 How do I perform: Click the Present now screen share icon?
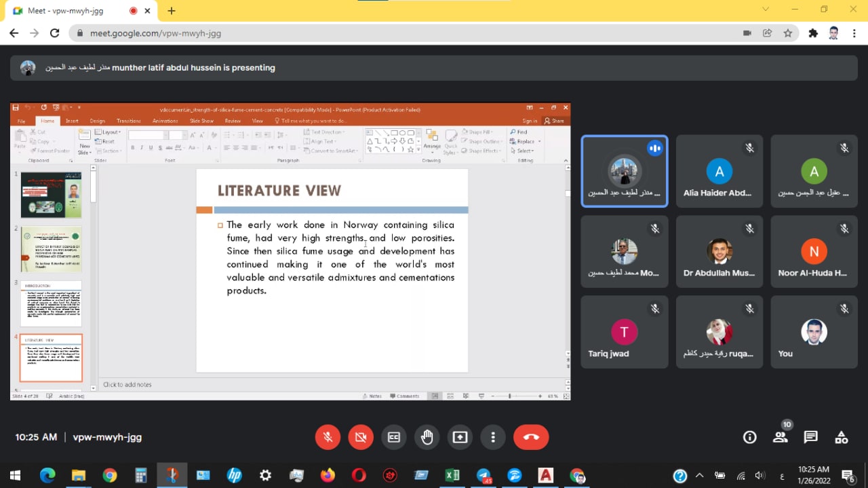coord(460,437)
